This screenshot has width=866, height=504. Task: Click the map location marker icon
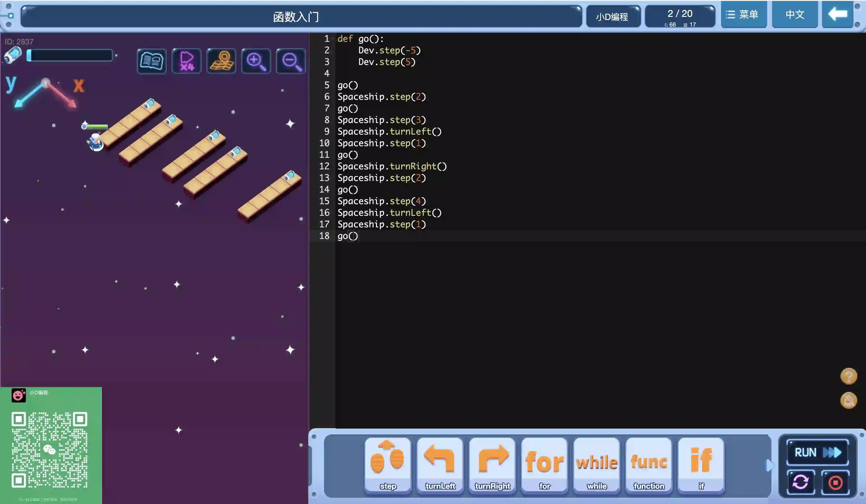[221, 61]
